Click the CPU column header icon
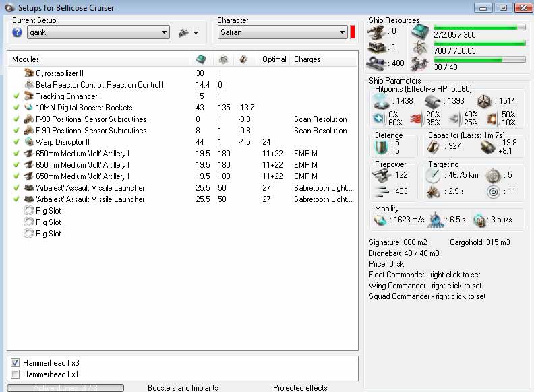This screenshot has width=534, height=392. tap(200, 59)
